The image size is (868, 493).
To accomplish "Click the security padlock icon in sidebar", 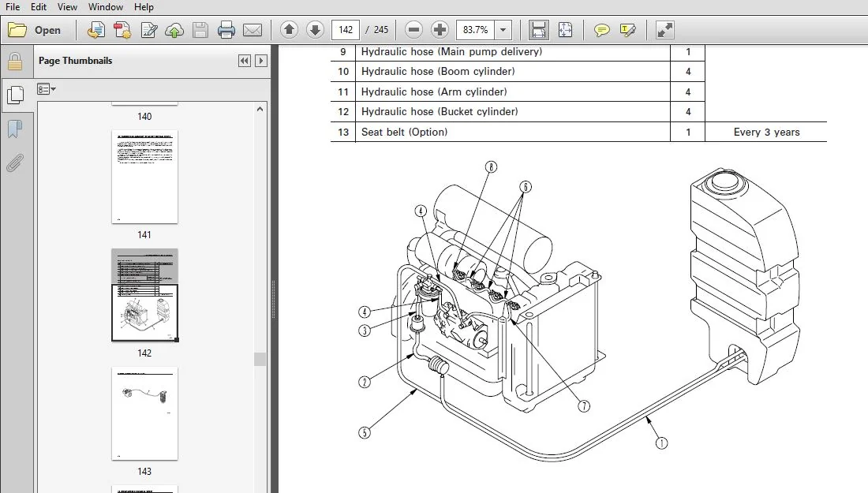I will 15,62.
